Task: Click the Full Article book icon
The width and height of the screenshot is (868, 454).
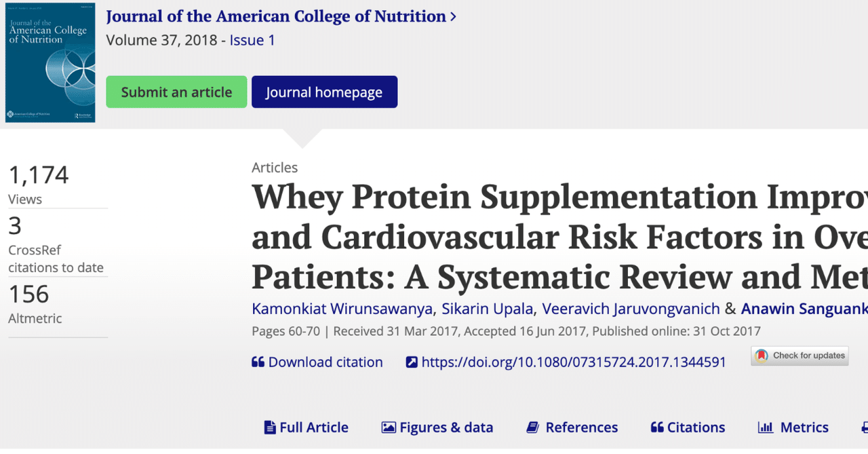Action: point(269,428)
